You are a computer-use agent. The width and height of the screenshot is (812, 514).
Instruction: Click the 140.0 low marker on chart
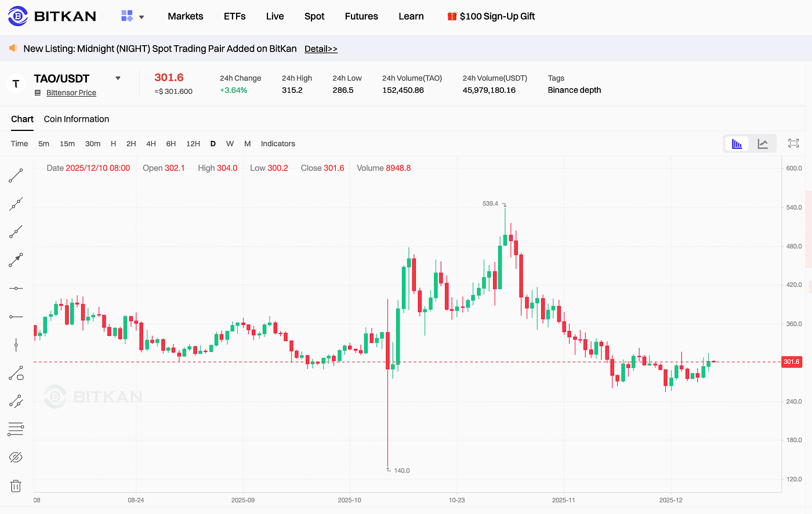(x=402, y=471)
